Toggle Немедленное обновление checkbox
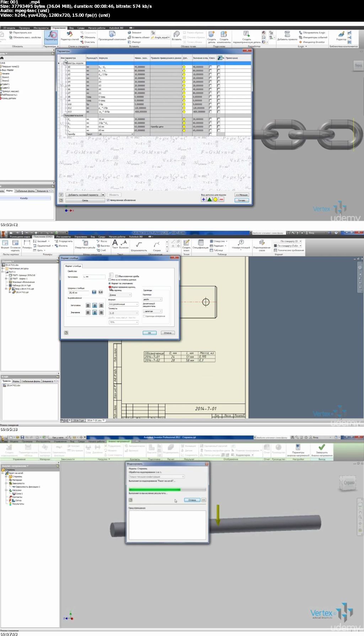 [108, 200]
